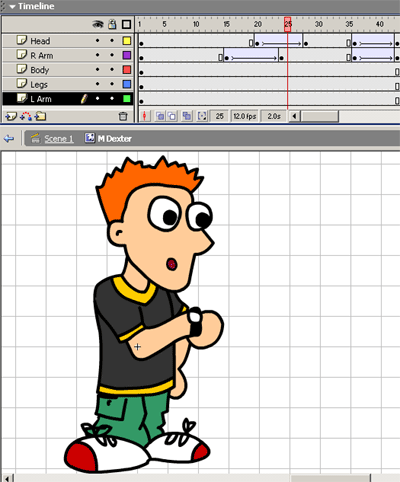Click the 12.0 fps frame rate
The height and width of the screenshot is (482, 400).
(245, 116)
